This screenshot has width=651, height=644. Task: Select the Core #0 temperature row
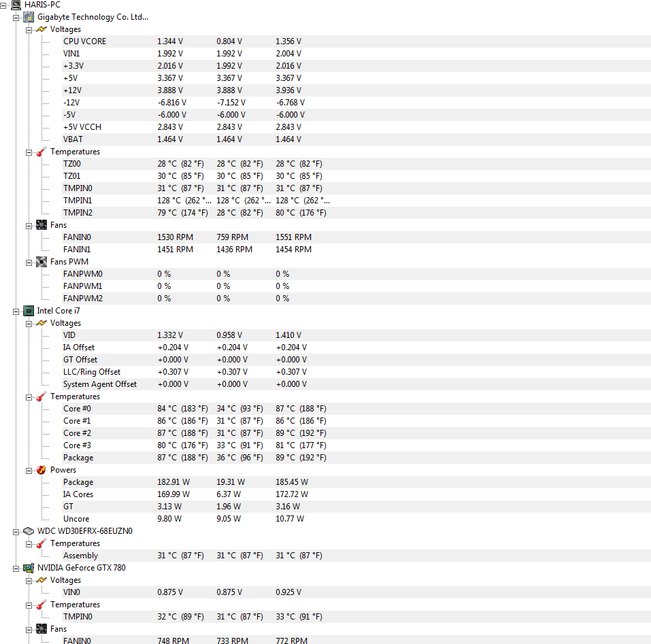[356, 409]
